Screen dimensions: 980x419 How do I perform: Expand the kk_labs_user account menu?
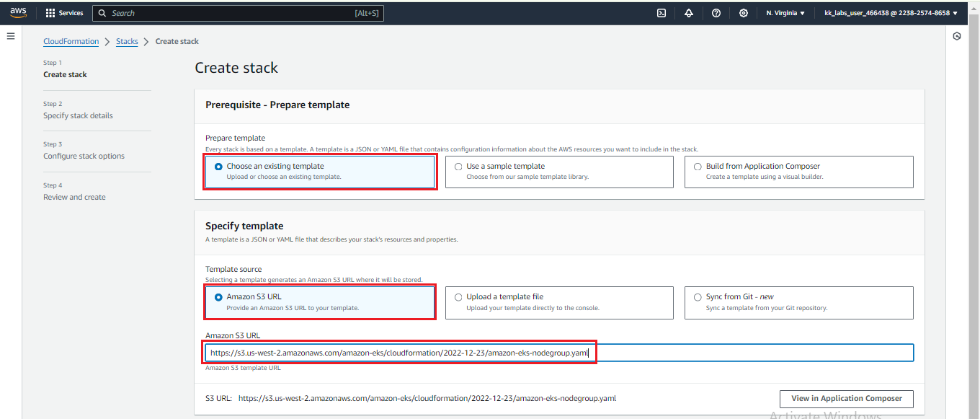(891, 13)
